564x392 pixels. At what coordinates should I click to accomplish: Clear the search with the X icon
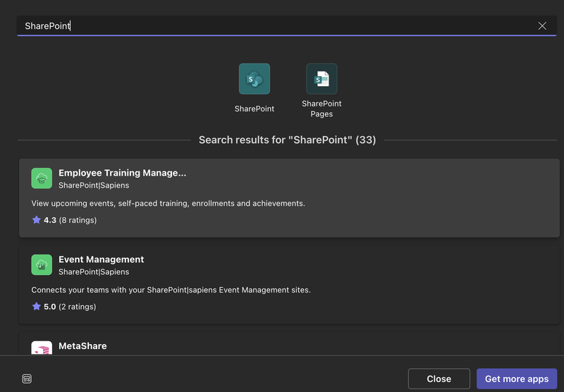click(542, 26)
